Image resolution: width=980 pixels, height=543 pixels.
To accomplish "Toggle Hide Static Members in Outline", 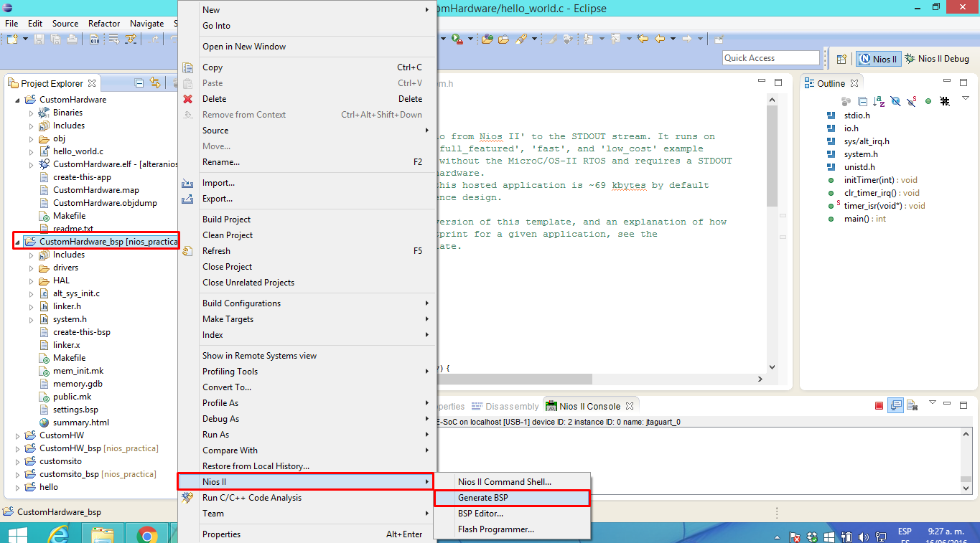I will pyautogui.click(x=911, y=101).
